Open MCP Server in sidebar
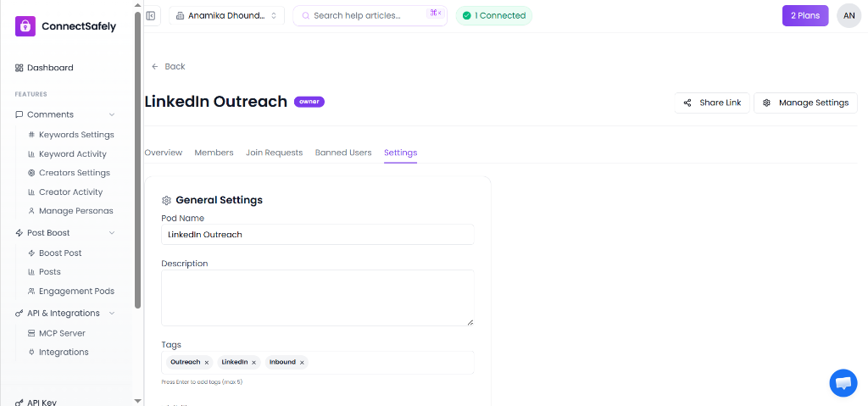This screenshot has width=868, height=406. (57, 333)
